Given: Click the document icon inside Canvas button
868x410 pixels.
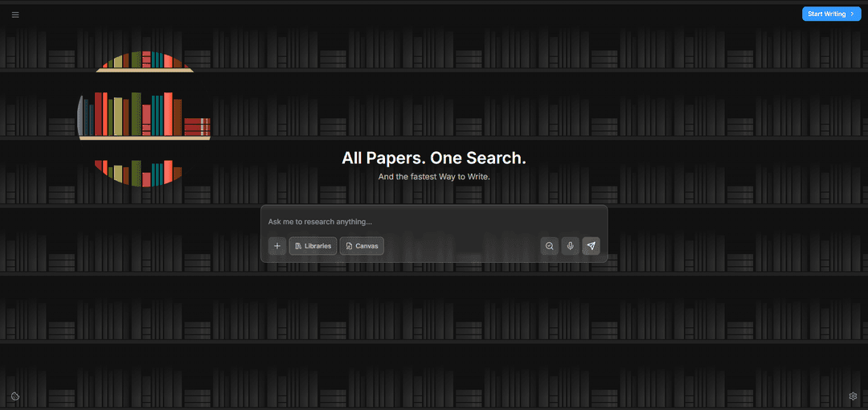Looking at the screenshot, I should [x=349, y=246].
